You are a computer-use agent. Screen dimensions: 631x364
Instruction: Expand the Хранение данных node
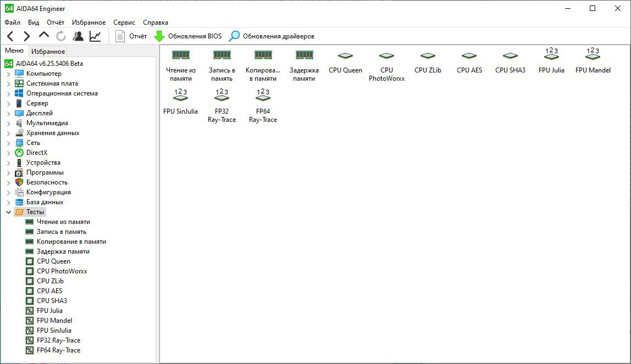[8, 133]
